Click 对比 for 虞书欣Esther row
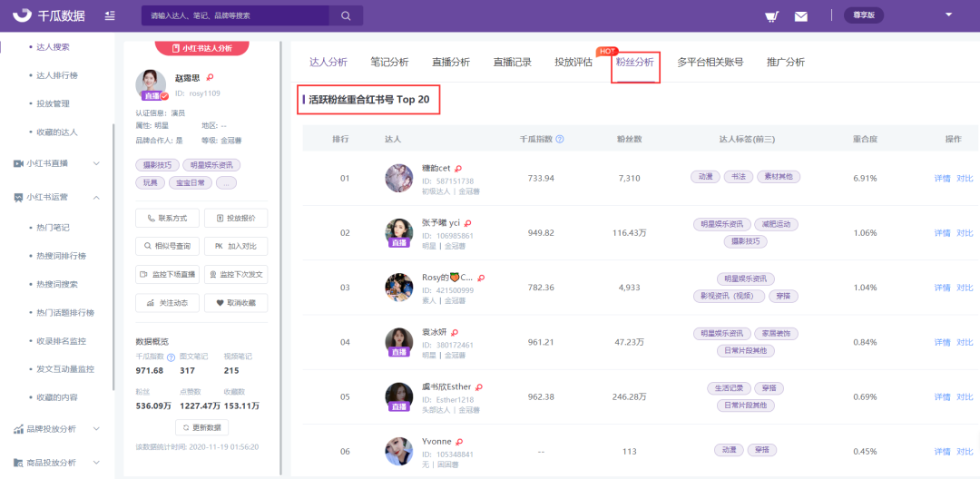 [965, 397]
